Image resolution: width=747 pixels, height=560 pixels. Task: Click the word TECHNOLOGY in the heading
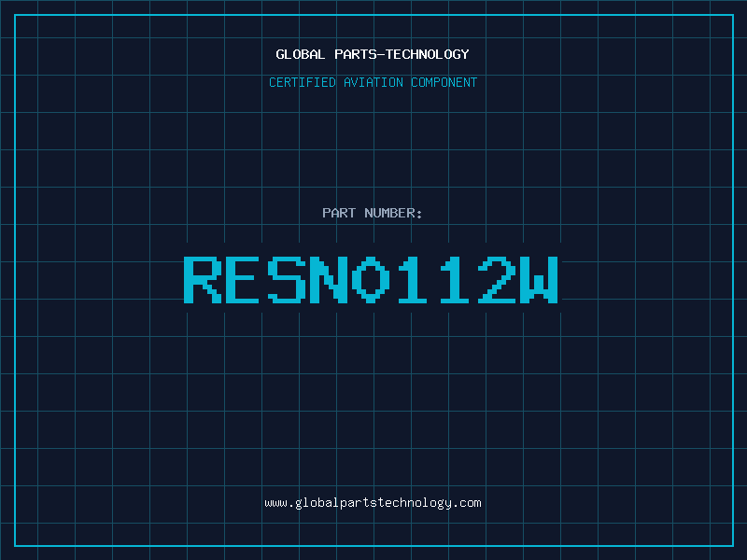430,54
